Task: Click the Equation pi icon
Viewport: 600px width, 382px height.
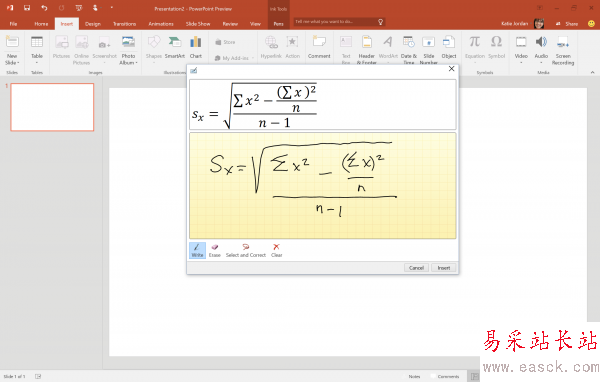Action: [474, 42]
